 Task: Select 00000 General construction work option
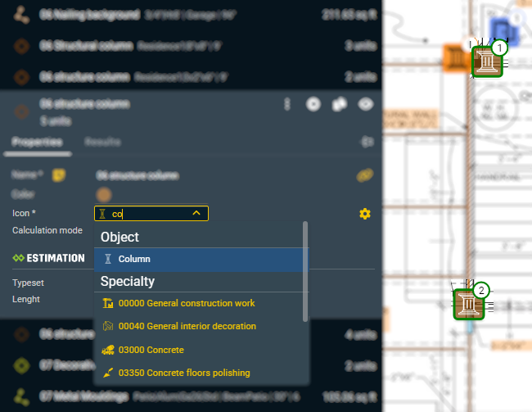pos(187,303)
